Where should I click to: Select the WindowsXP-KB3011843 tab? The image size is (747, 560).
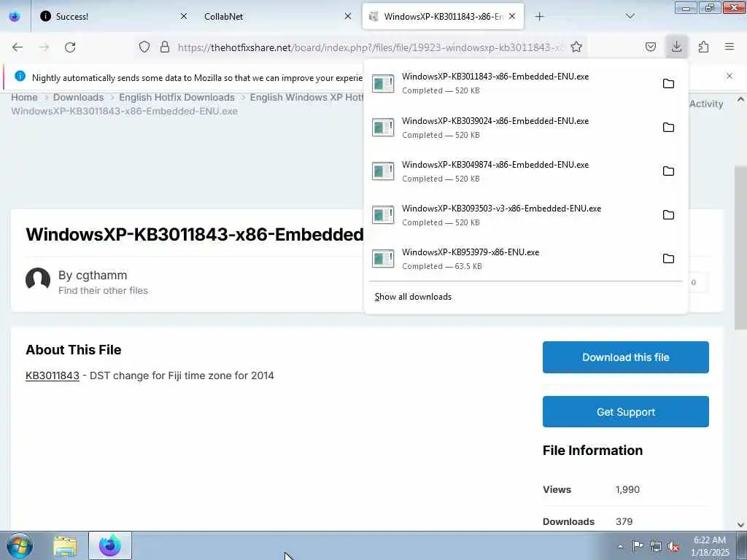tap(443, 16)
